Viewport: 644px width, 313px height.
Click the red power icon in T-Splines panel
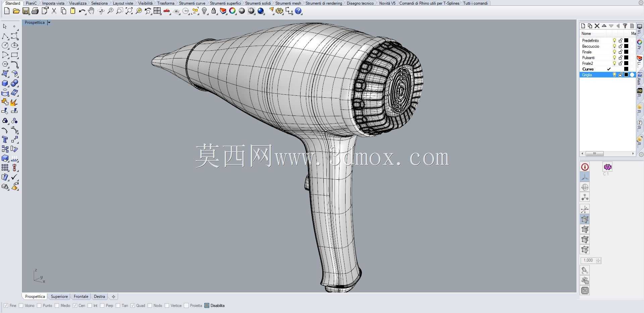pos(585,167)
